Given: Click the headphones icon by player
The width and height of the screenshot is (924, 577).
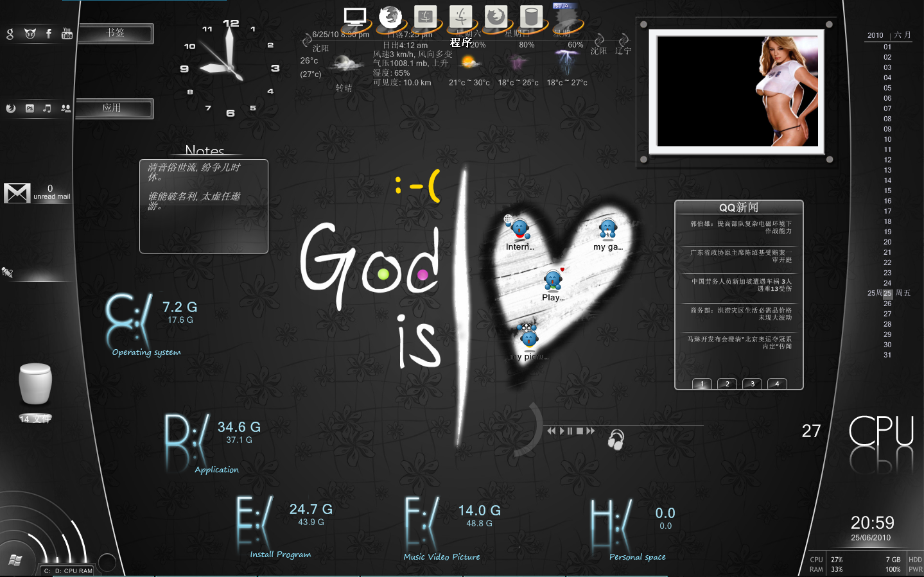Looking at the screenshot, I should tap(616, 440).
